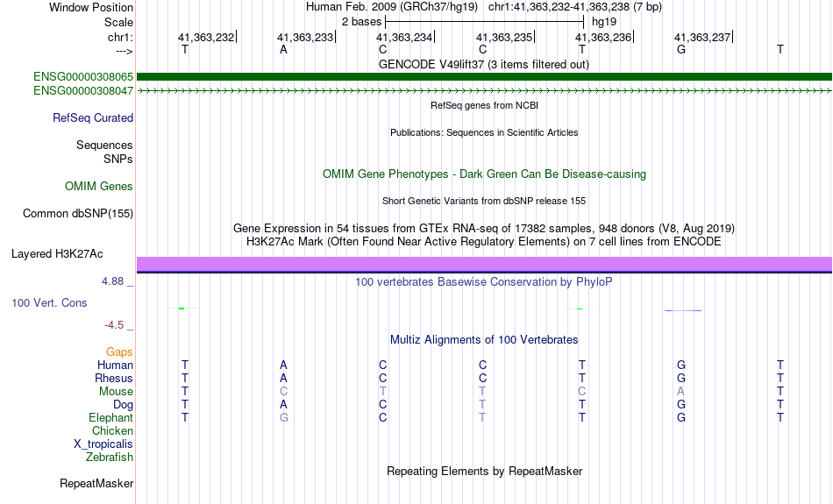
Task: Click the 4.88 PhyloP upper limit
Action: [x=112, y=281]
